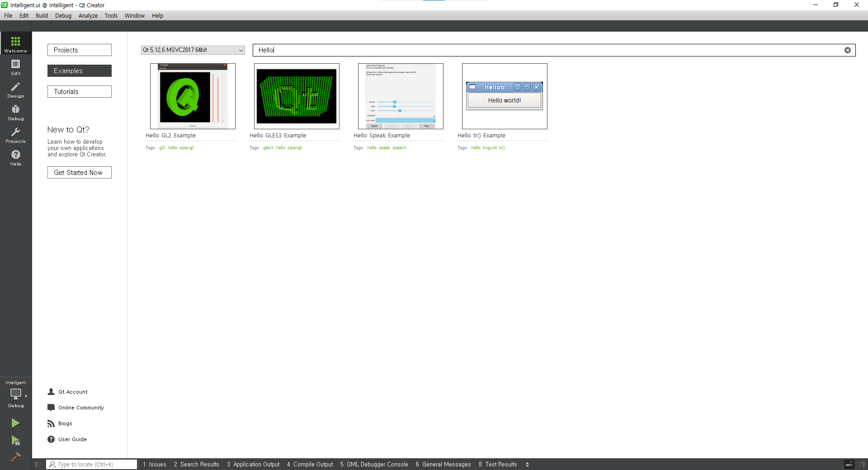Filter by speak tag
The image size is (868, 470).
pyautogui.click(x=384, y=148)
